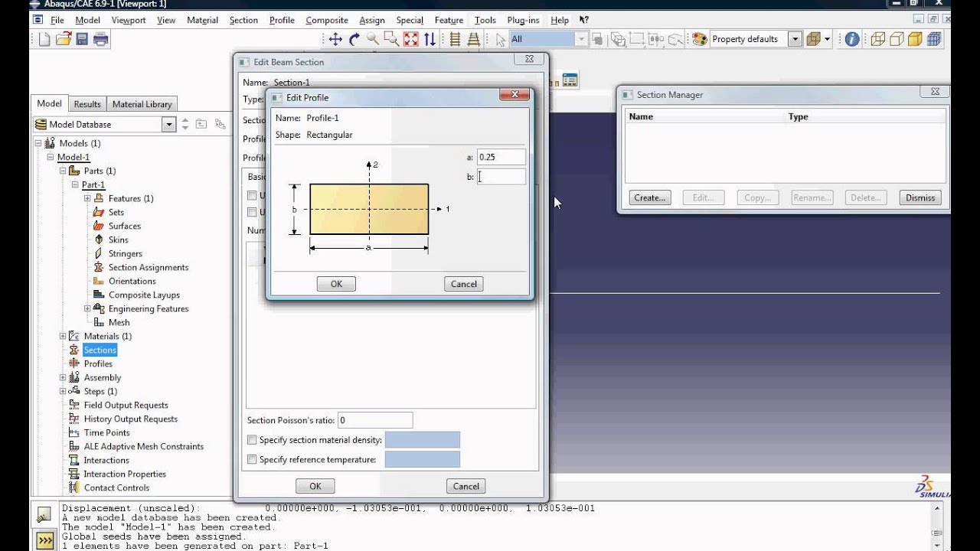Screen dimensions: 980x551
Task: Open the Section menu
Action: pos(243,20)
